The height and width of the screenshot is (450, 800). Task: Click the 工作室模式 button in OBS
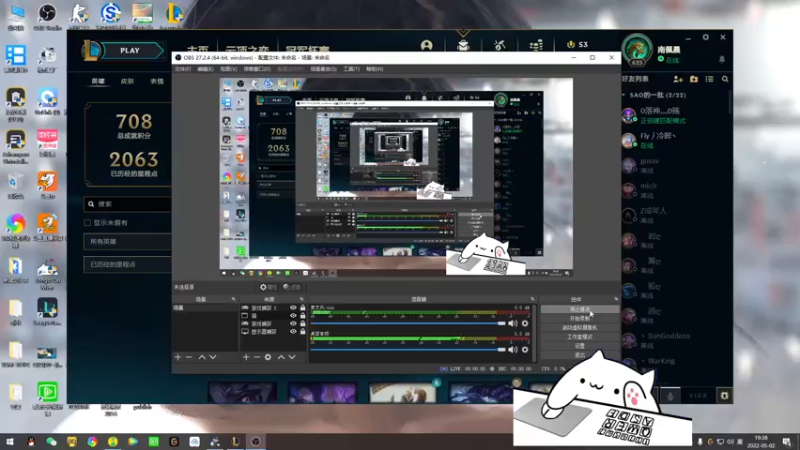pos(580,337)
